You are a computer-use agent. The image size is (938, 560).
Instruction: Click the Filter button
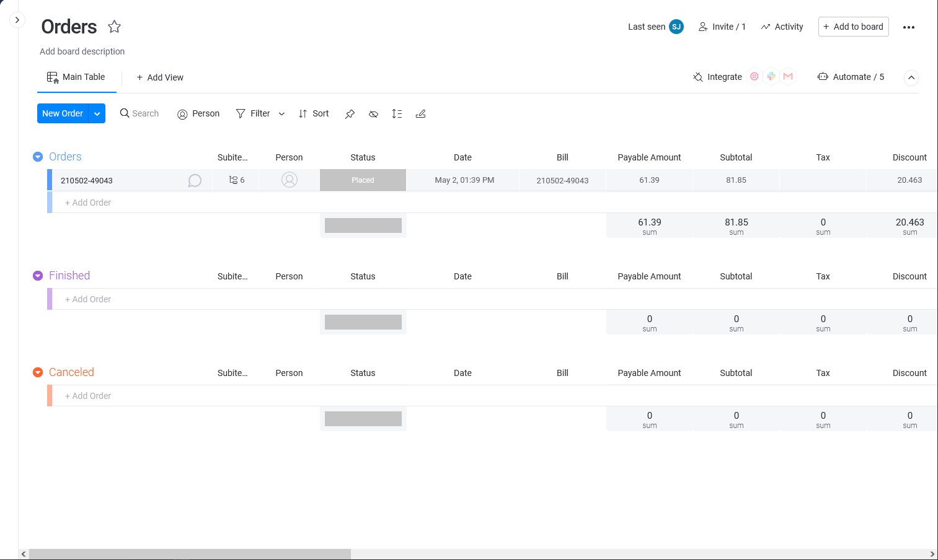(x=253, y=113)
